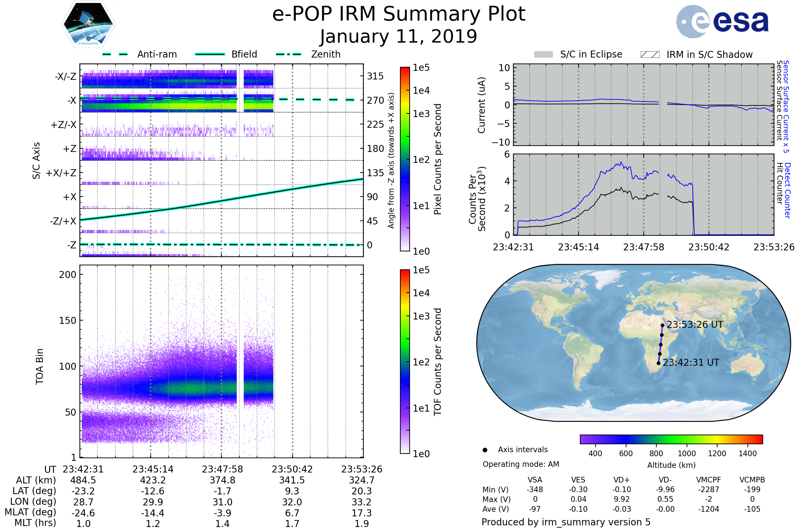Image resolution: width=798 pixels, height=532 pixels.
Task: Click the Operating mode: AM label
Action: [521, 464]
